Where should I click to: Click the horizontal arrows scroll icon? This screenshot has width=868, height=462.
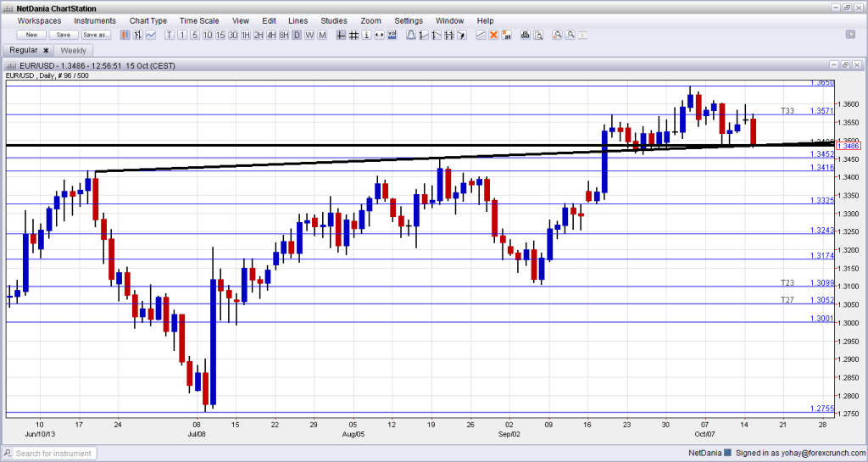[379, 35]
